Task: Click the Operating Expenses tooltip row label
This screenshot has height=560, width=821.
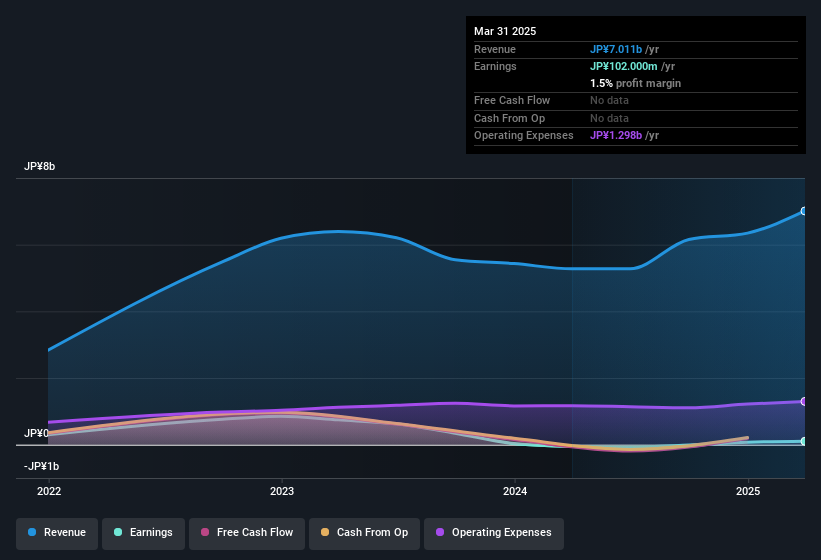Action: click(x=524, y=136)
